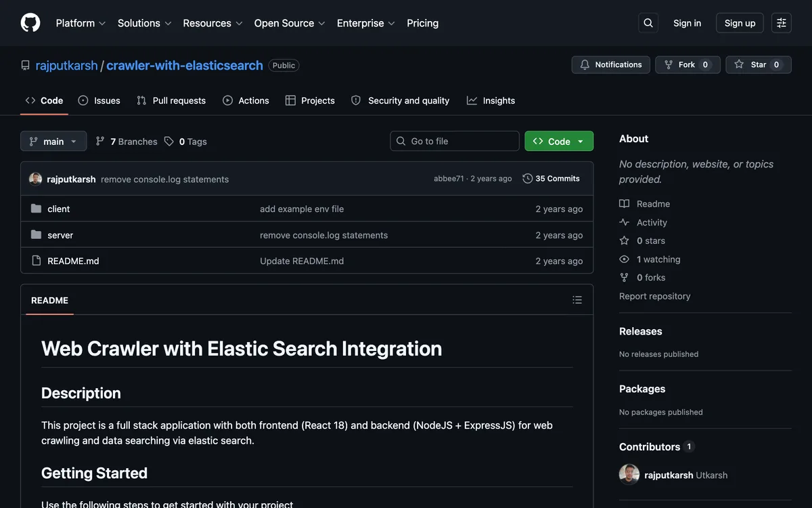The image size is (812, 508).
Task: Click the rajputkarsh commit author name
Action: [x=72, y=179]
